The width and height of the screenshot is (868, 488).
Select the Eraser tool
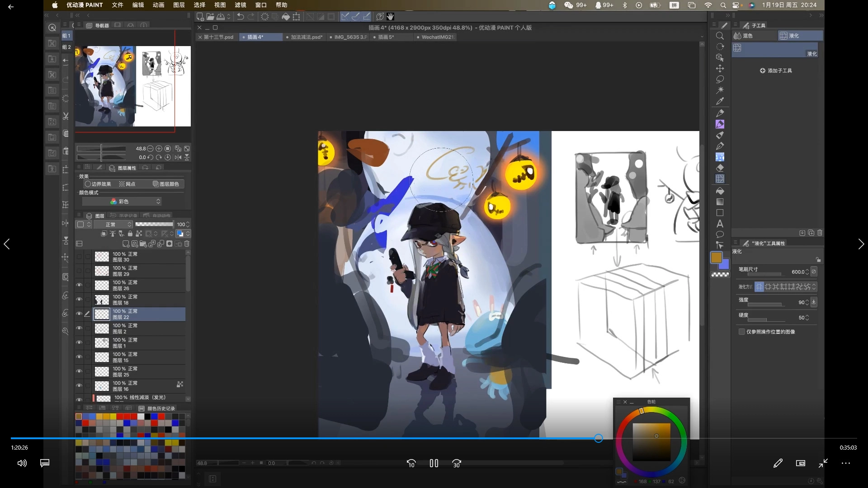720,168
